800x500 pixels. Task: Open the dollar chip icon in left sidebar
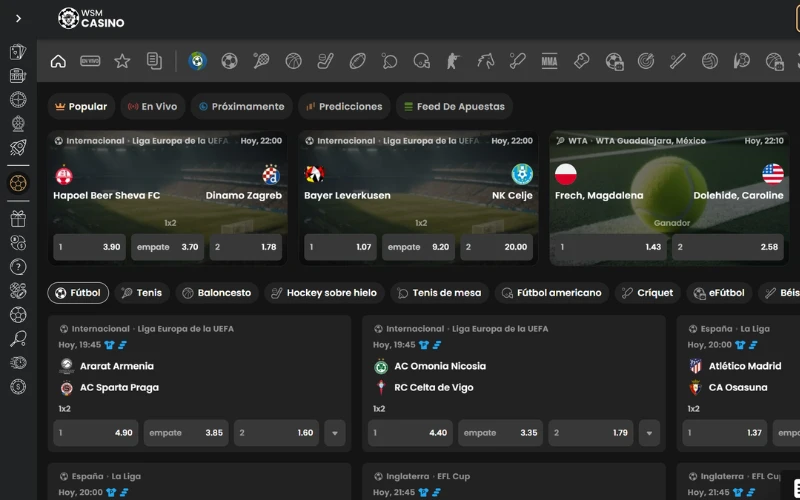coord(18,387)
